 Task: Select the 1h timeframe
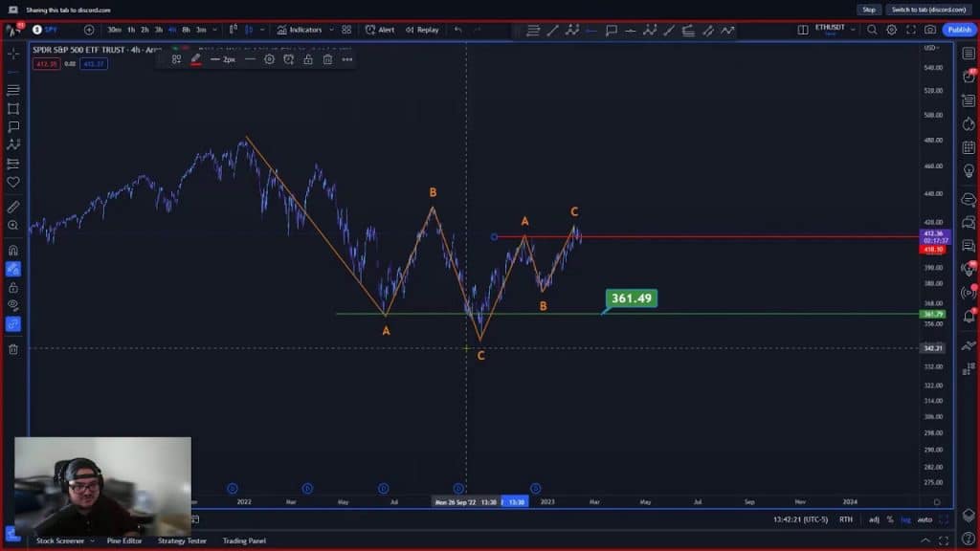[131, 30]
